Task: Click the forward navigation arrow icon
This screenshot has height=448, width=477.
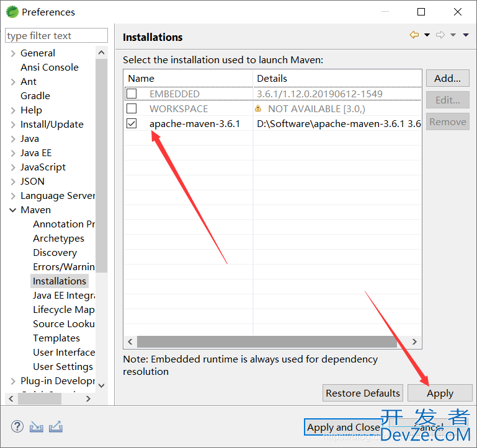Action: (440, 35)
